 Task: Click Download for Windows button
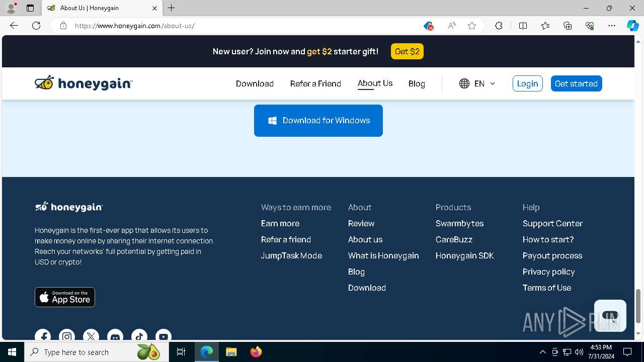pos(318,120)
